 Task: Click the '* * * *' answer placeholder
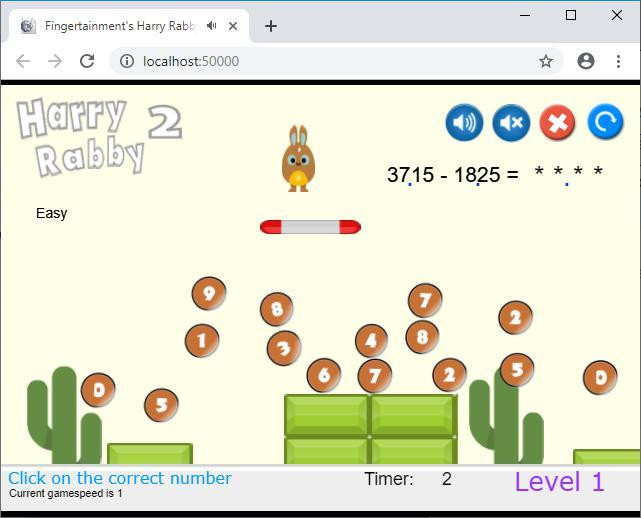pyautogui.click(x=569, y=172)
